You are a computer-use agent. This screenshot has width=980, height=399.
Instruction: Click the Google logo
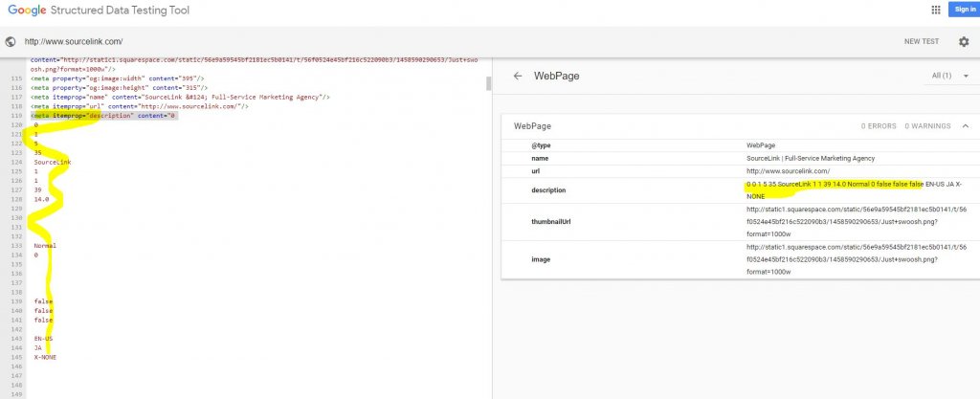26,11
